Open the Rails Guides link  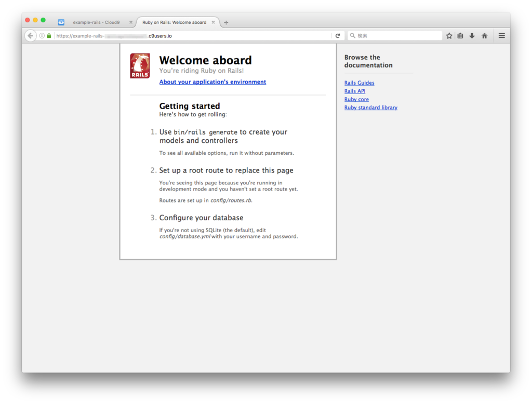pos(360,83)
